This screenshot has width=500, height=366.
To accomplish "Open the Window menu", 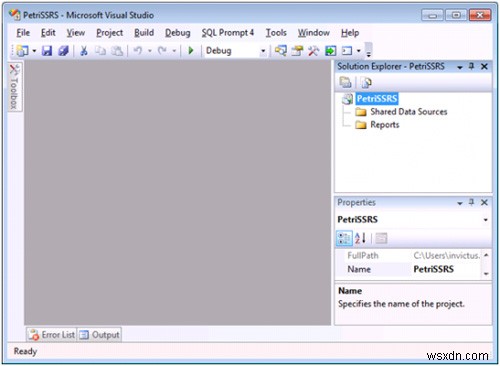I will point(314,33).
